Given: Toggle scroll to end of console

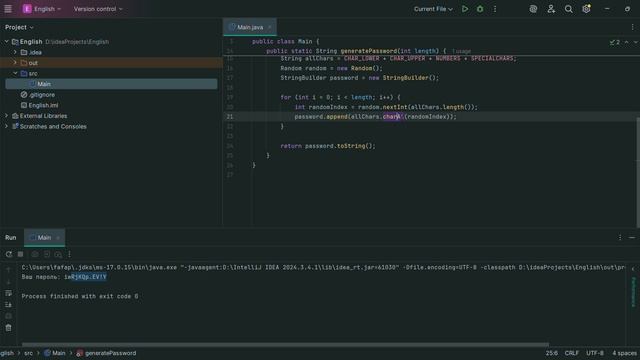Looking at the screenshot, I should point(8,304).
